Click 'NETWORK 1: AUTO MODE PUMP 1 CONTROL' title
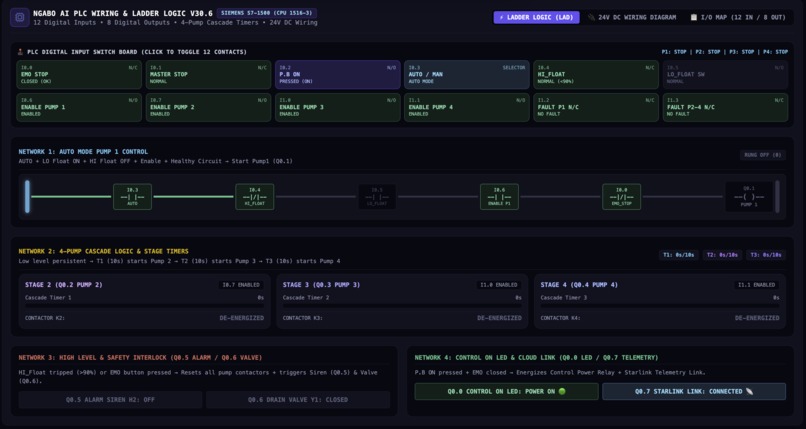Viewport: 806px width, 429px height. (83, 152)
